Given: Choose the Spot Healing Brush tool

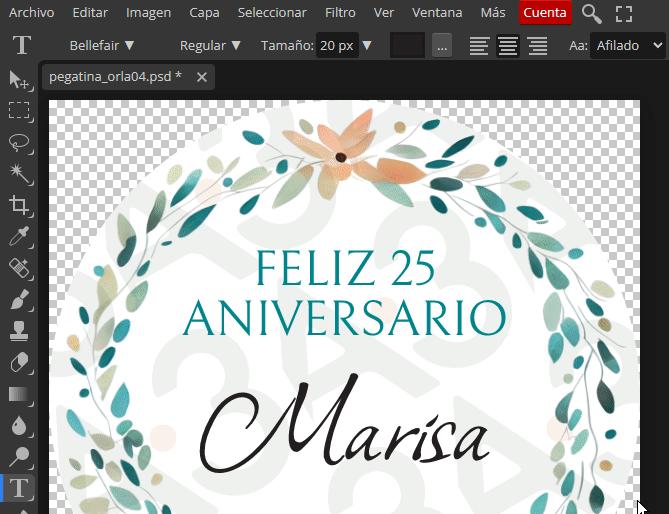Looking at the screenshot, I should [19, 268].
